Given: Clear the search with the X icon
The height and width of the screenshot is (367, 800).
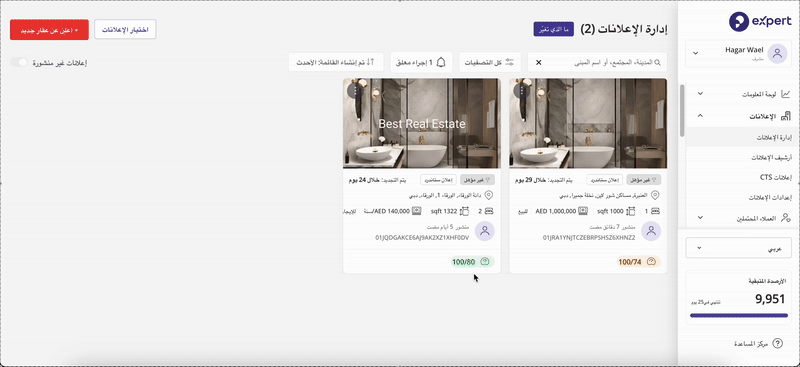Looking at the screenshot, I should (x=538, y=62).
